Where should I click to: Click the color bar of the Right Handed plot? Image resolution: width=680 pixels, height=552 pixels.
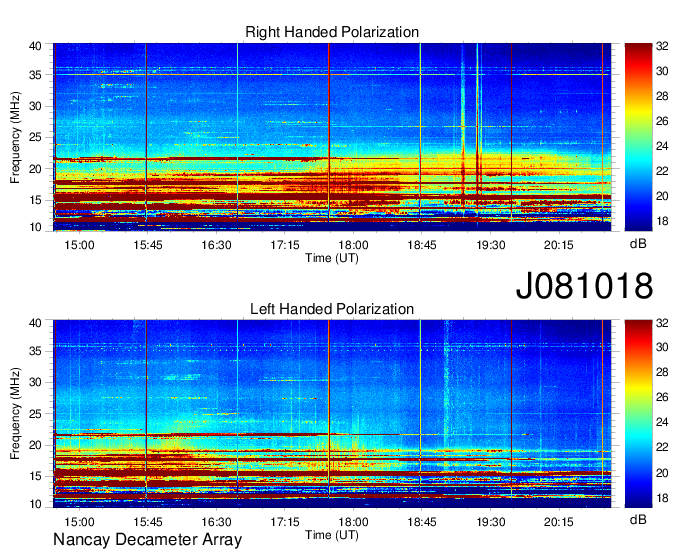point(638,137)
